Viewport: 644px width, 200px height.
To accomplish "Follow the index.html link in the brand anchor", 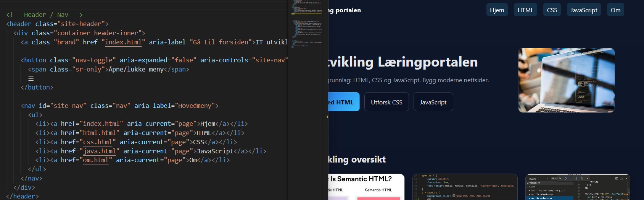I will (x=123, y=42).
